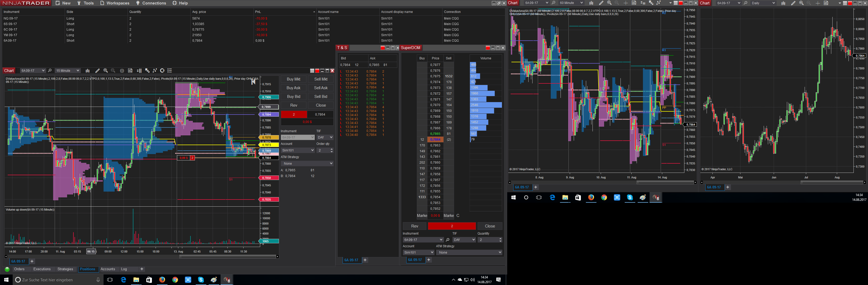This screenshot has width=868, height=285.
Task: Toggle Chart Trader icon in 15 Minute chart
Action: [x=139, y=71]
